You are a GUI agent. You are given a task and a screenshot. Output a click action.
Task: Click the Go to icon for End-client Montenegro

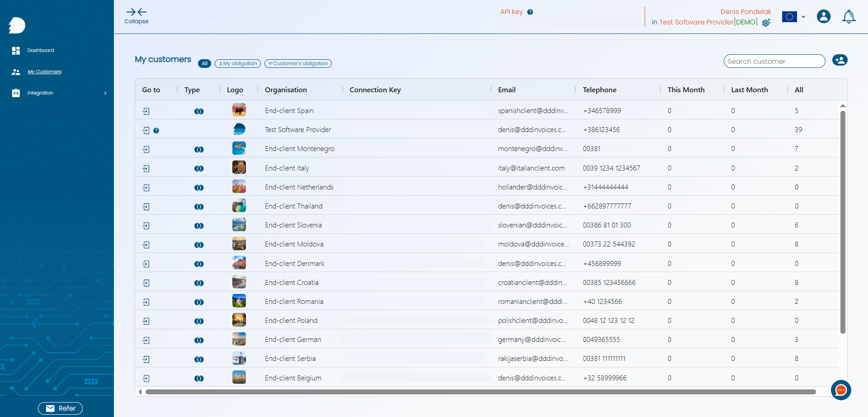point(146,149)
